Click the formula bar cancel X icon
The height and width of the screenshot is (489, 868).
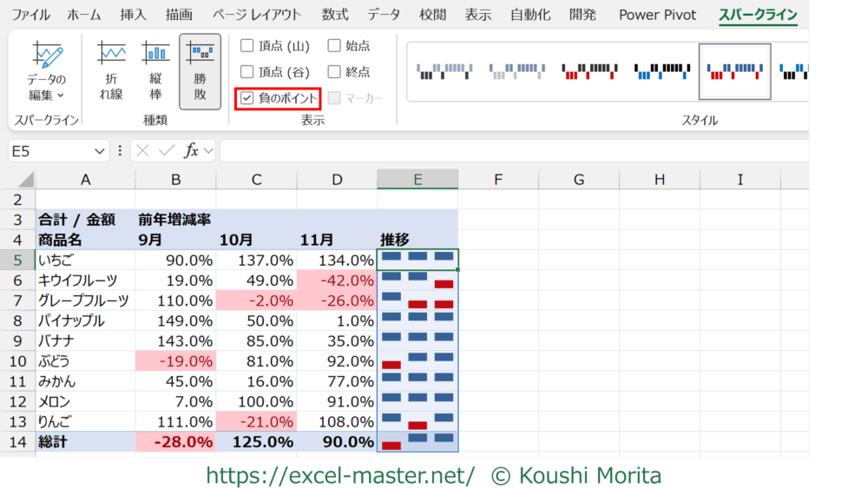[x=143, y=150]
